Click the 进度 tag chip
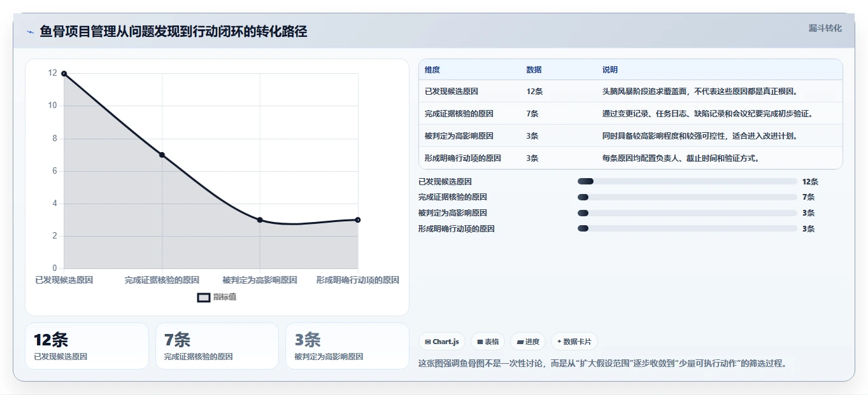The width and height of the screenshot is (868, 395). [x=528, y=342]
